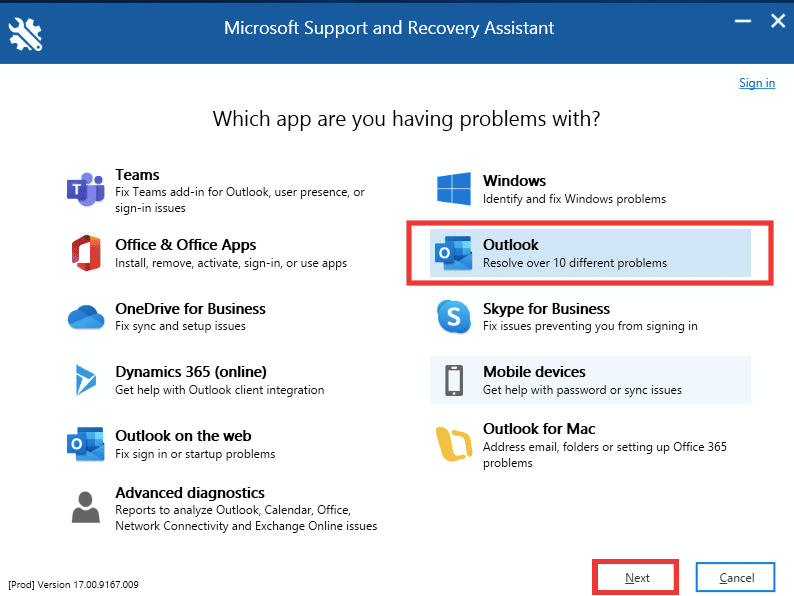Screen dimensions: 794x596
Task: Click the Outlook for Mac yellow icon
Action: 454,444
